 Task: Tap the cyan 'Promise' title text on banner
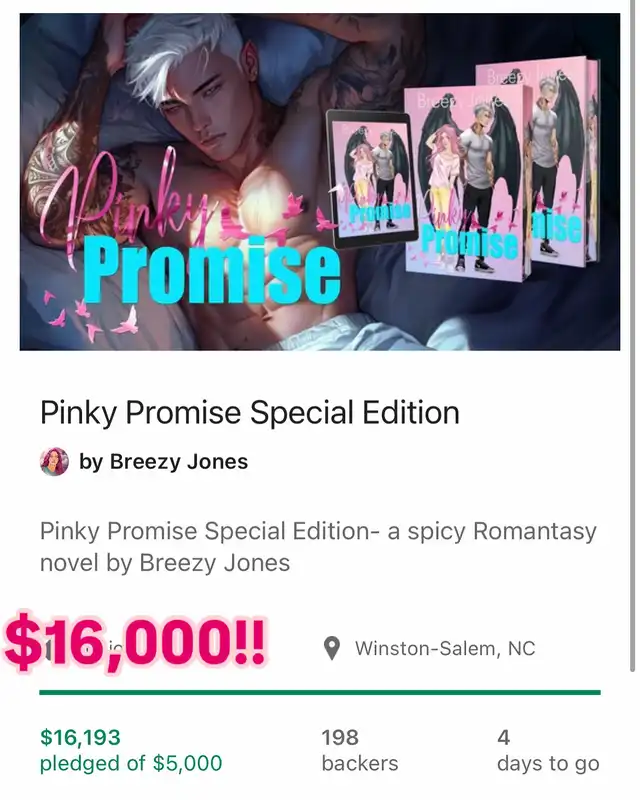point(212,271)
